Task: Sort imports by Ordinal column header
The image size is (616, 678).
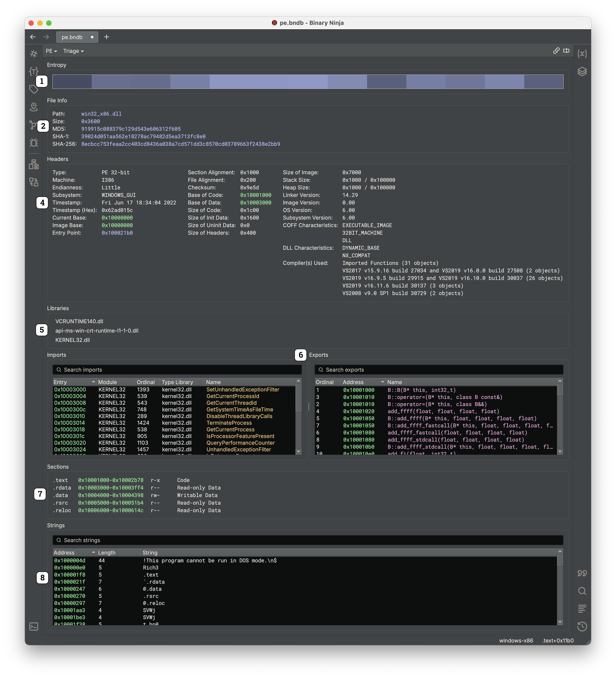Action: tap(147, 382)
